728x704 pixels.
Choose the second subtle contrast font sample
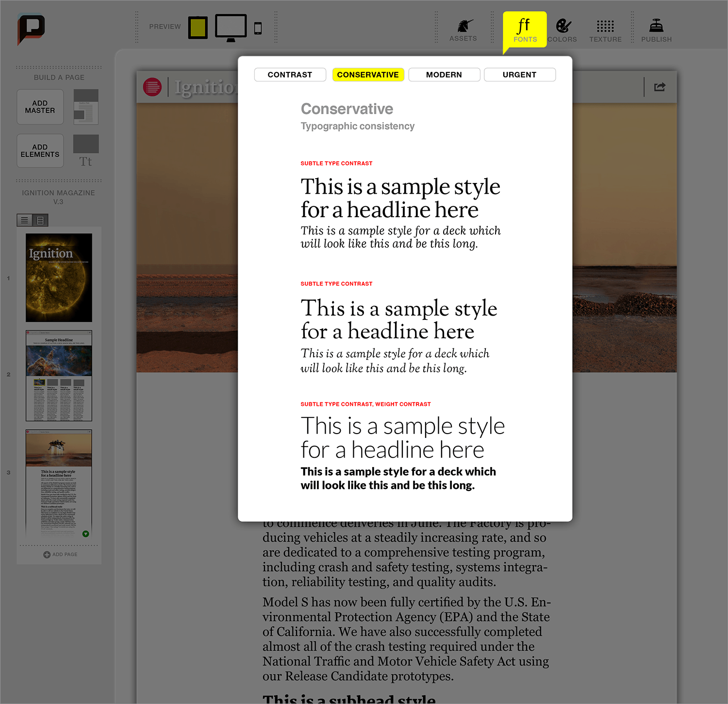pyautogui.click(x=399, y=335)
